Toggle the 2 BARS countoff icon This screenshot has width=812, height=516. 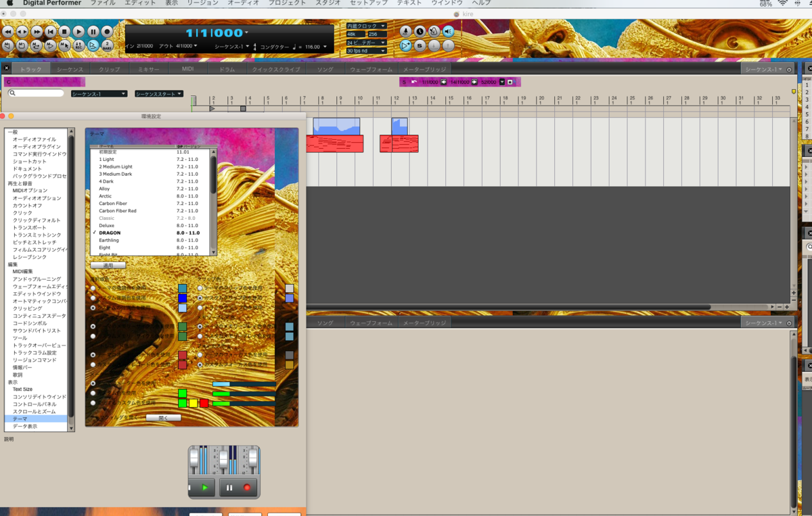coord(107,46)
